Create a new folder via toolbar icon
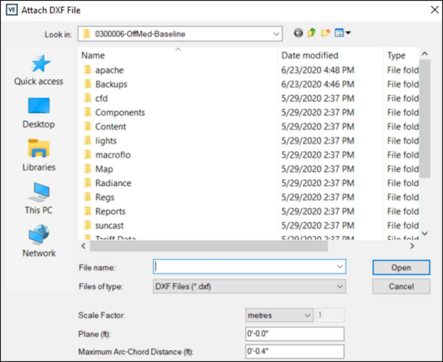 (x=325, y=33)
